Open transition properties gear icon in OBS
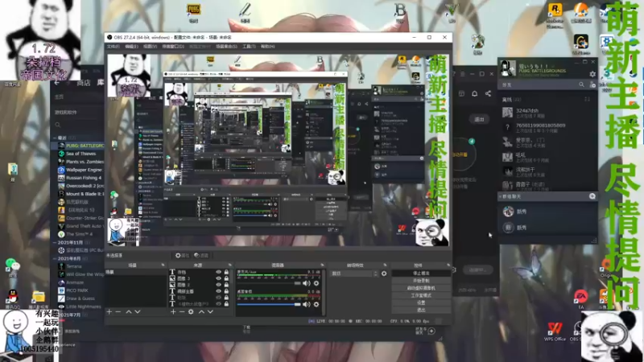The image size is (644, 362). [x=384, y=274]
